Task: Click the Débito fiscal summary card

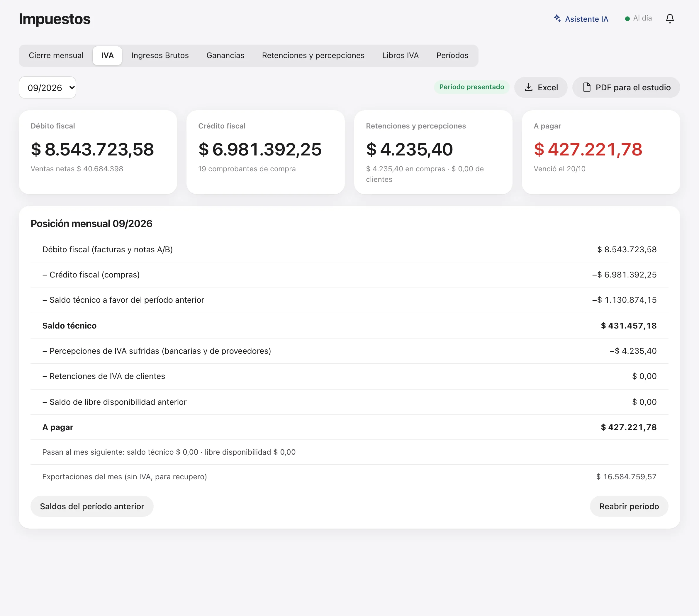Action: 98,152
